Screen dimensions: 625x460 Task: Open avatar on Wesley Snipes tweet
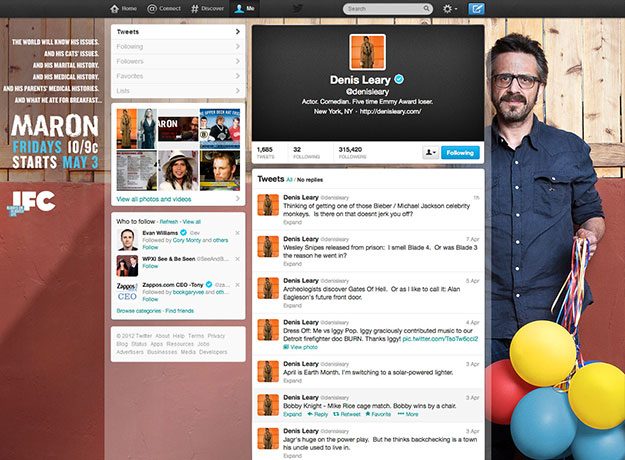tap(268, 246)
